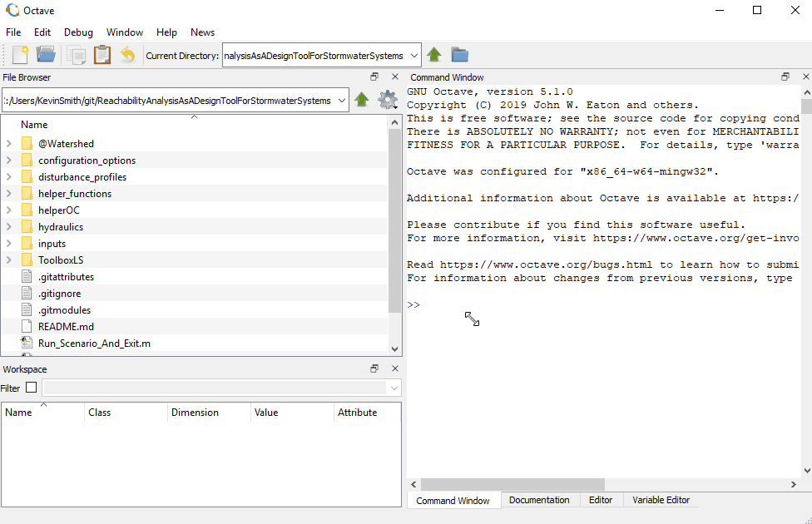Screen dimensions: 812x524
Task: Select the configuration_options folder row
Action: point(195,160)
